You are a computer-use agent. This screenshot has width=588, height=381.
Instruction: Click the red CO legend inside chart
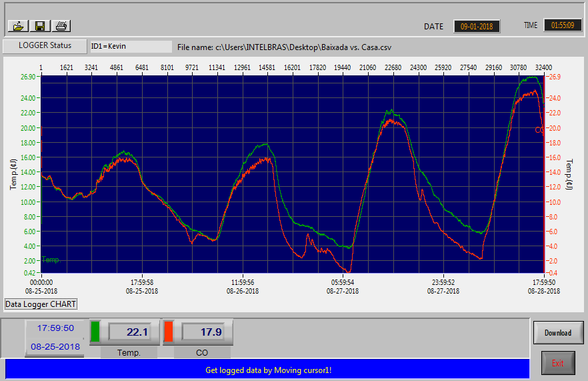(x=539, y=130)
